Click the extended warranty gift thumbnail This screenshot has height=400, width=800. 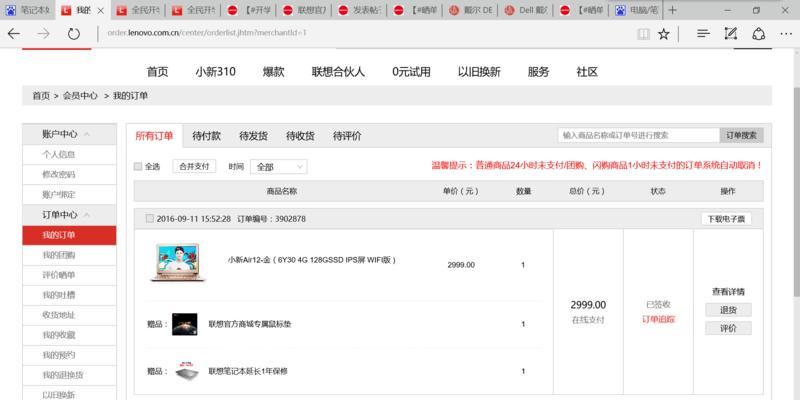point(188,371)
